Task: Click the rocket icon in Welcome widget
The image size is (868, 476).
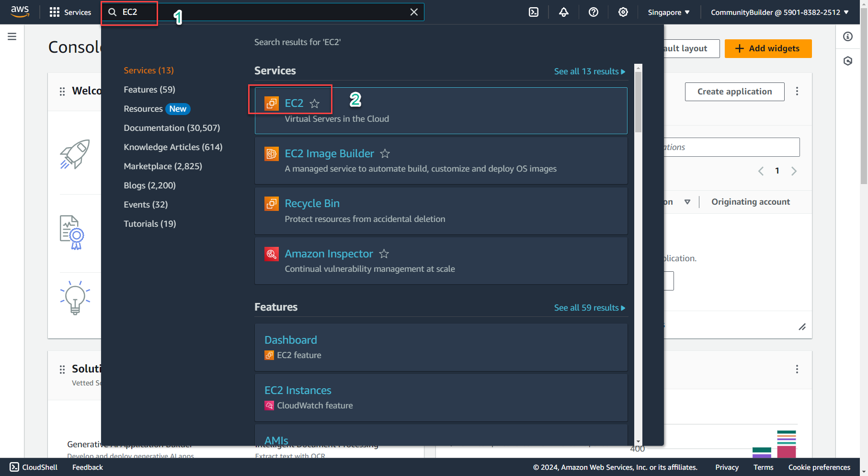Action: (x=75, y=154)
